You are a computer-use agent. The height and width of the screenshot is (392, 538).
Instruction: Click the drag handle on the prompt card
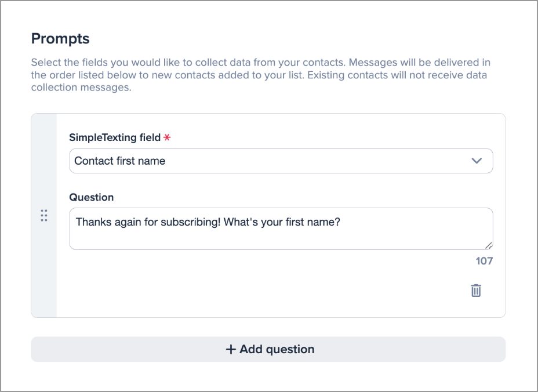43,215
